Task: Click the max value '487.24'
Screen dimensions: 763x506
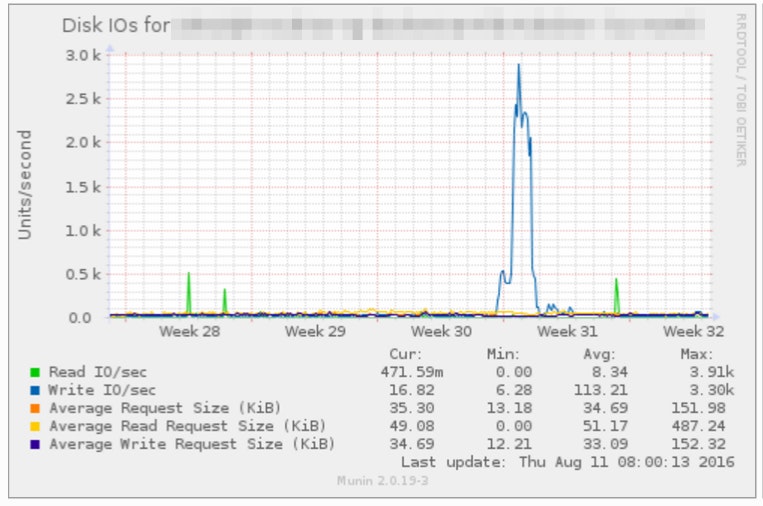Action: point(698,426)
